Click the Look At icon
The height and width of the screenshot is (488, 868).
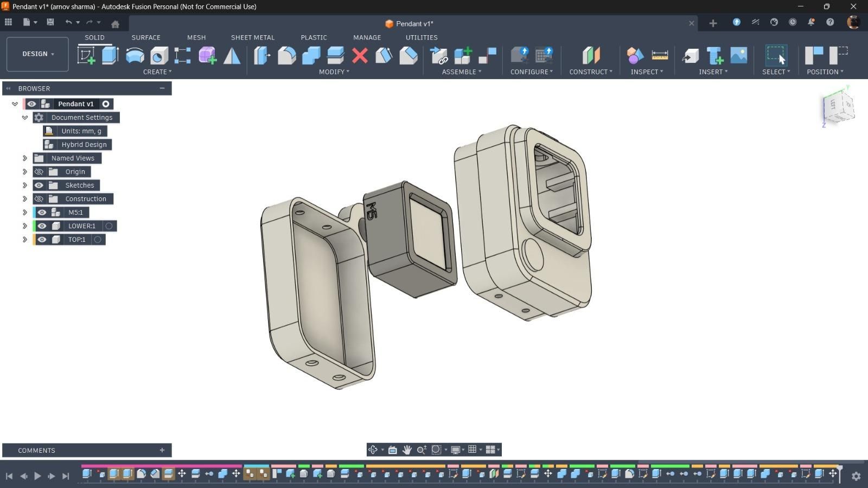(392, 450)
